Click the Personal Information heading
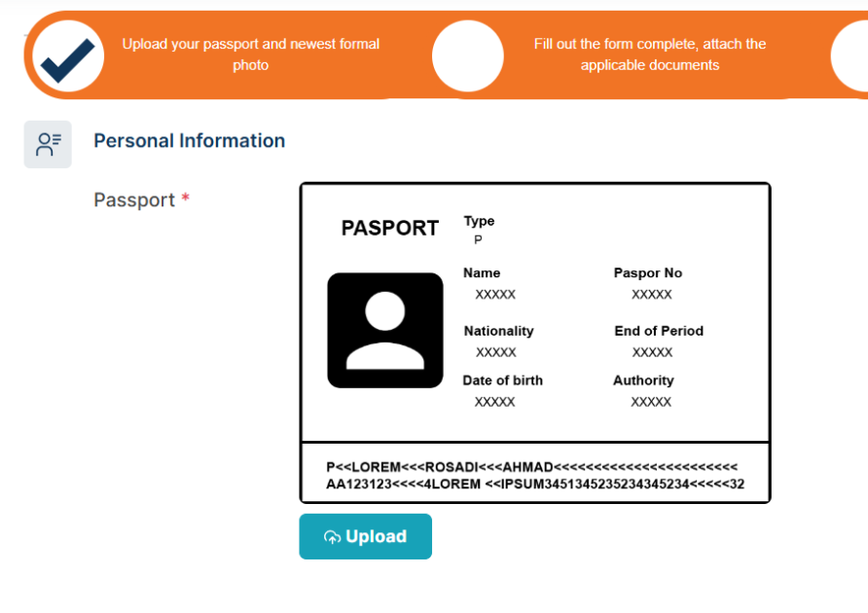 click(x=189, y=141)
